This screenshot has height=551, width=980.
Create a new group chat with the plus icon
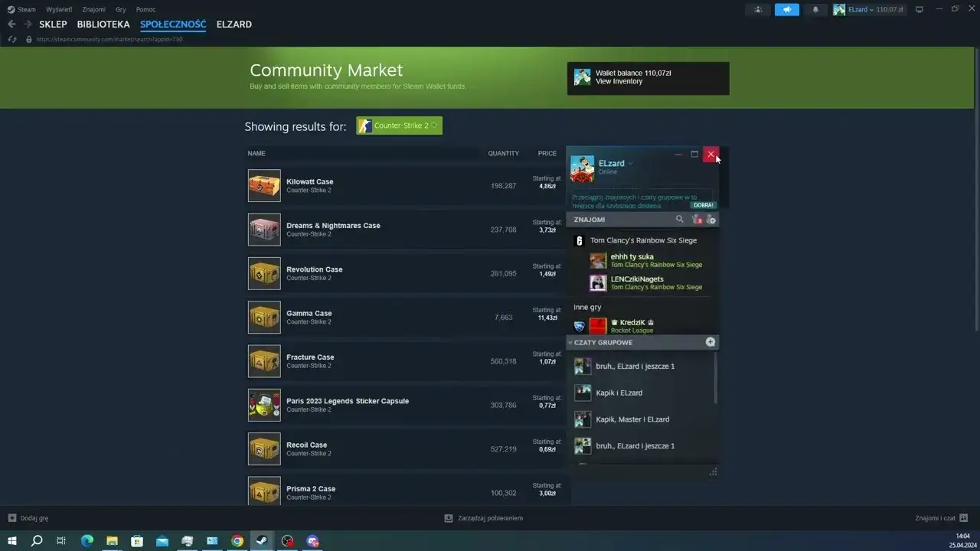click(710, 342)
